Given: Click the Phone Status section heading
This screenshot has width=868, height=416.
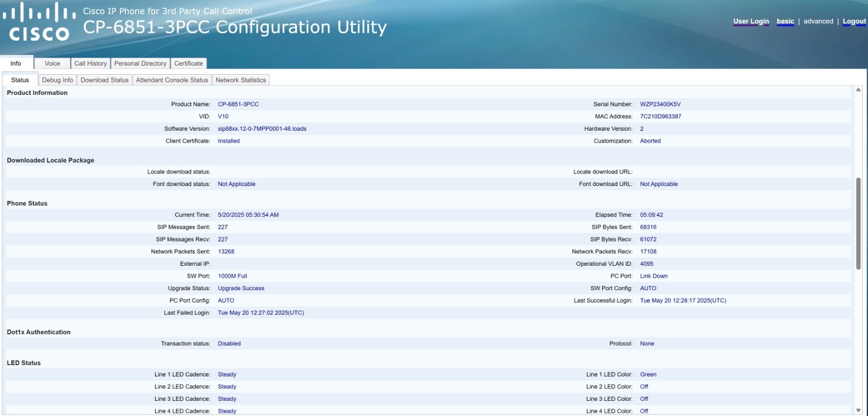Looking at the screenshot, I should tap(27, 203).
